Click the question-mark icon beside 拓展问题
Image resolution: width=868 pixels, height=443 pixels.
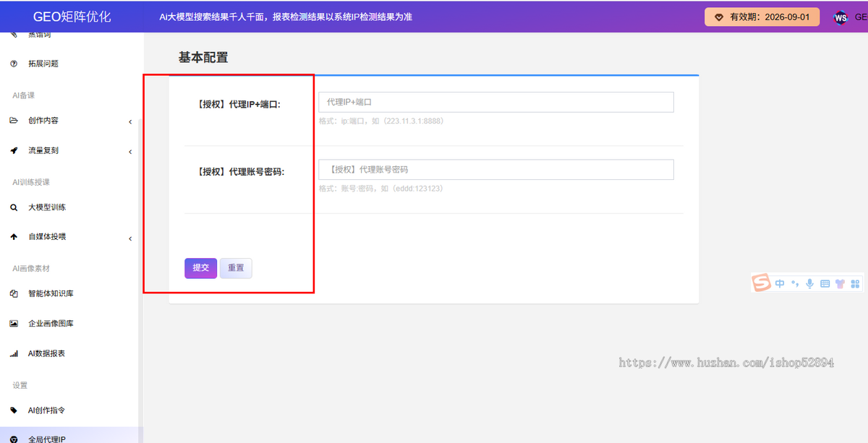[14, 64]
